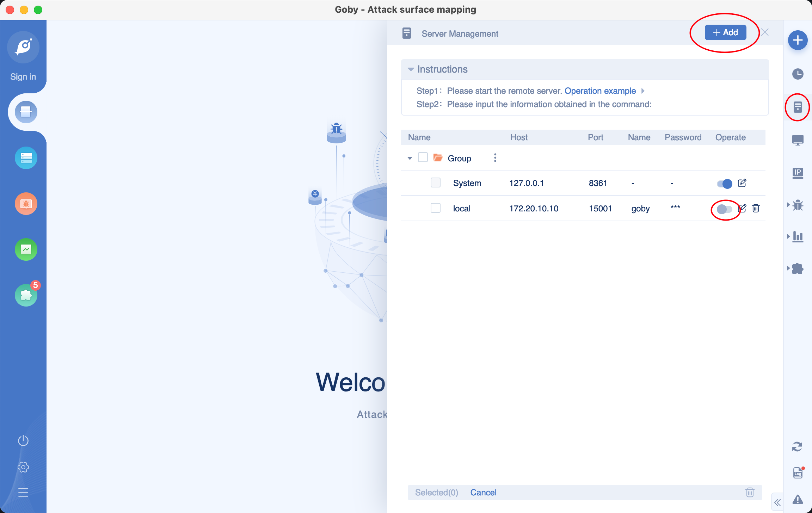Open the Scan section in left sidebar

pos(26,112)
